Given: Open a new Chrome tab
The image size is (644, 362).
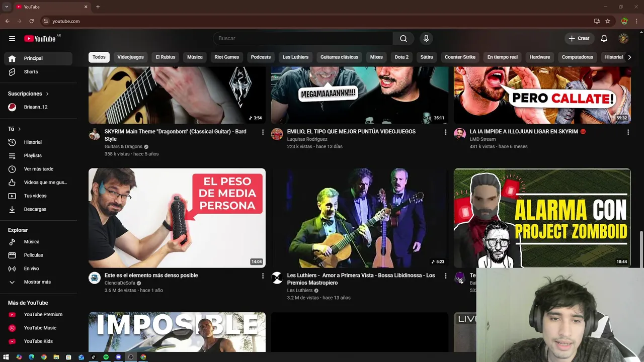Looking at the screenshot, I should 98,7.
